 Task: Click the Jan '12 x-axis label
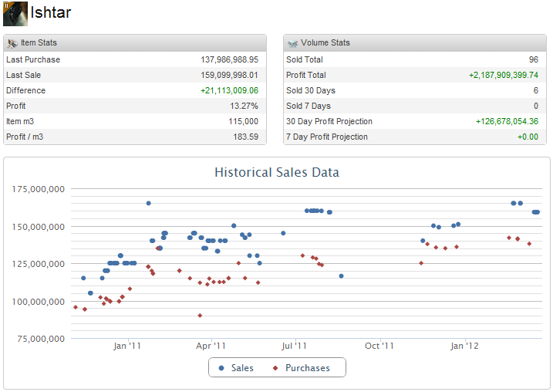(464, 346)
